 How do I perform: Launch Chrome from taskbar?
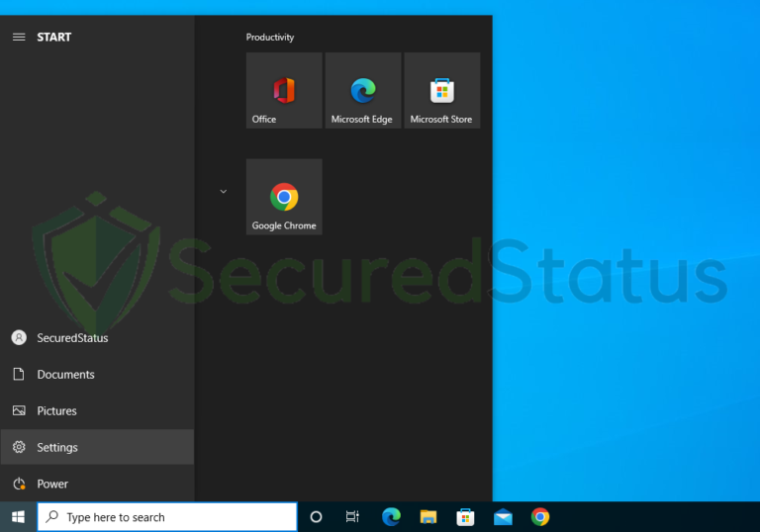[x=540, y=517]
